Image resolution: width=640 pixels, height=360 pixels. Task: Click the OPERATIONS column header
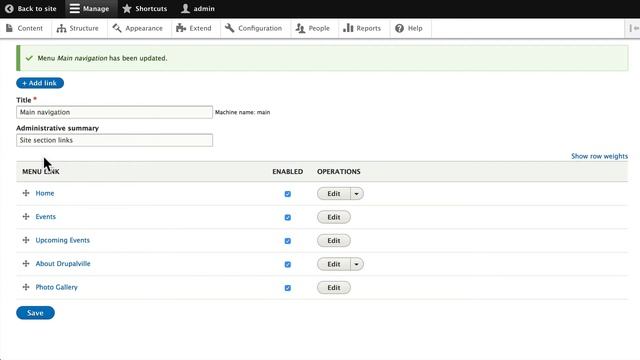339,171
